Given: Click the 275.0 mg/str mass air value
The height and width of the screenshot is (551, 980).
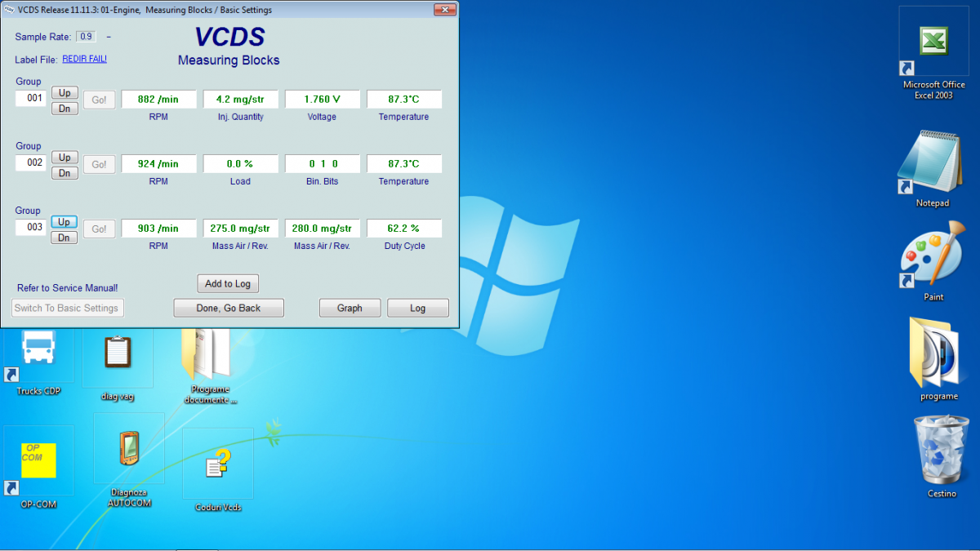Looking at the screenshot, I should (241, 229).
